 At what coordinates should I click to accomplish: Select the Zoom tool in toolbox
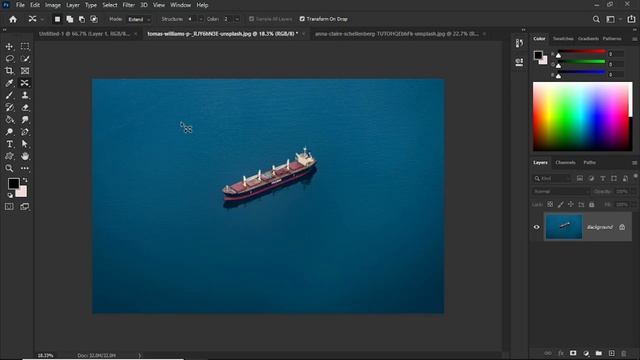pos(9,168)
